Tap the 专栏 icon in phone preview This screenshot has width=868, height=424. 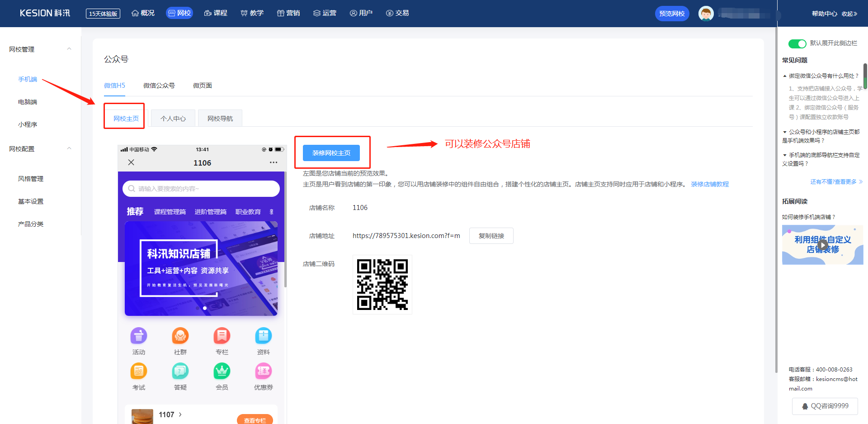[222, 336]
